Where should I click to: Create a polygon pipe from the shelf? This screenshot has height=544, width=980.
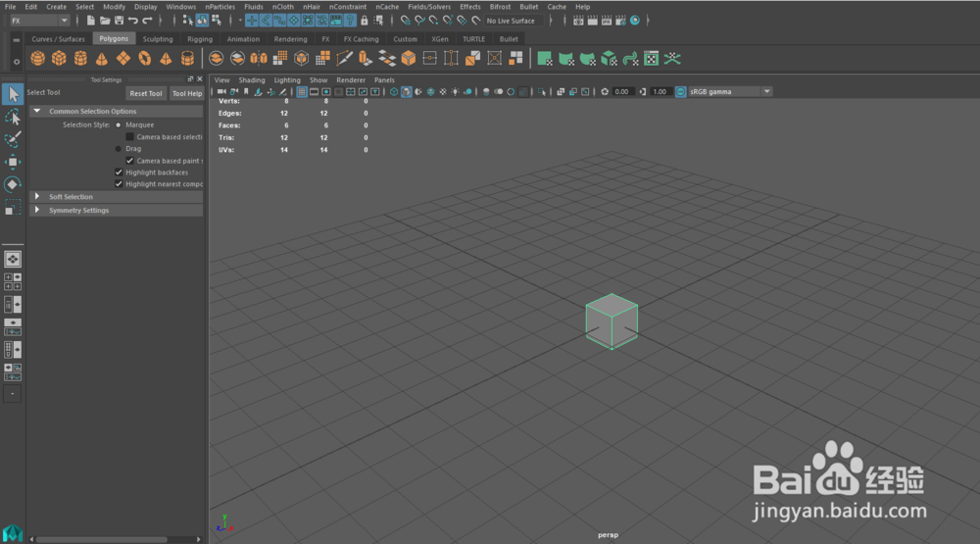tap(187, 59)
